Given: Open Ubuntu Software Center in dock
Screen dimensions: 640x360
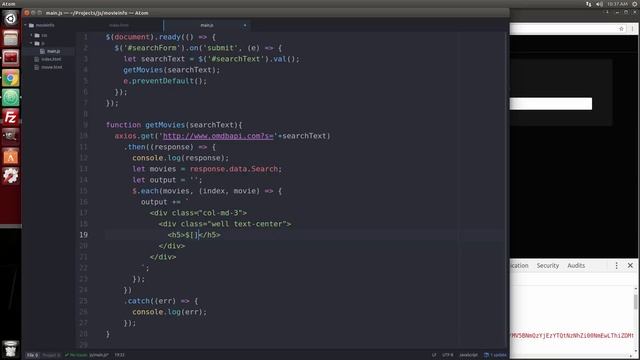Looking at the screenshot, I should [x=11, y=156].
